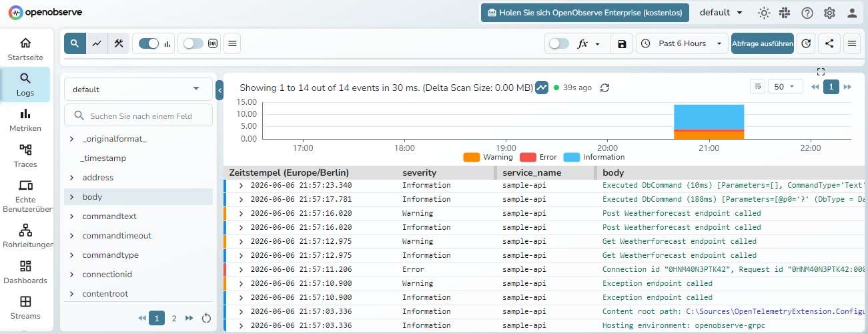Collapse the field list panel

coord(220,90)
